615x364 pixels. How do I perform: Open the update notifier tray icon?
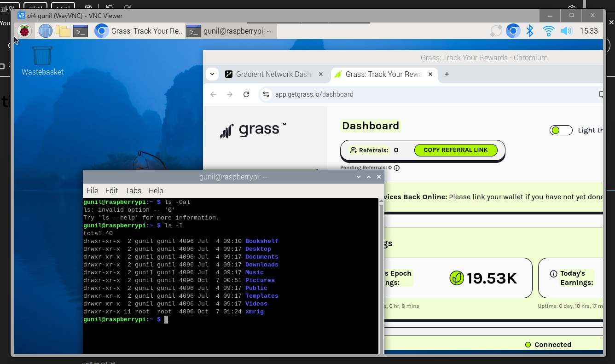tap(496, 31)
